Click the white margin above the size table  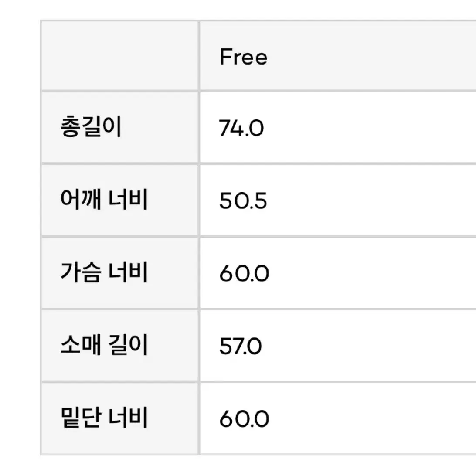(x=238, y=10)
